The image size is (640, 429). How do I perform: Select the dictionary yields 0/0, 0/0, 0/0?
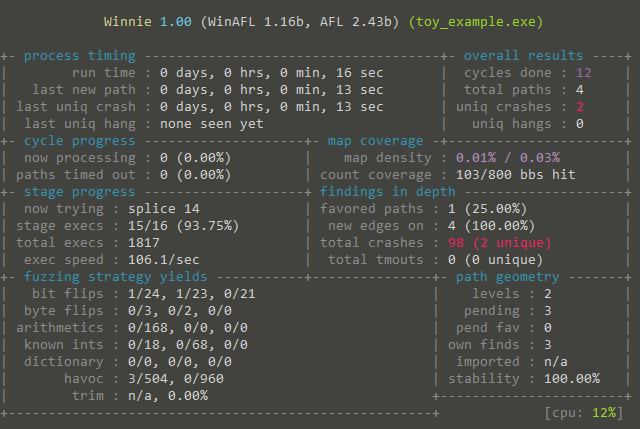(180, 362)
